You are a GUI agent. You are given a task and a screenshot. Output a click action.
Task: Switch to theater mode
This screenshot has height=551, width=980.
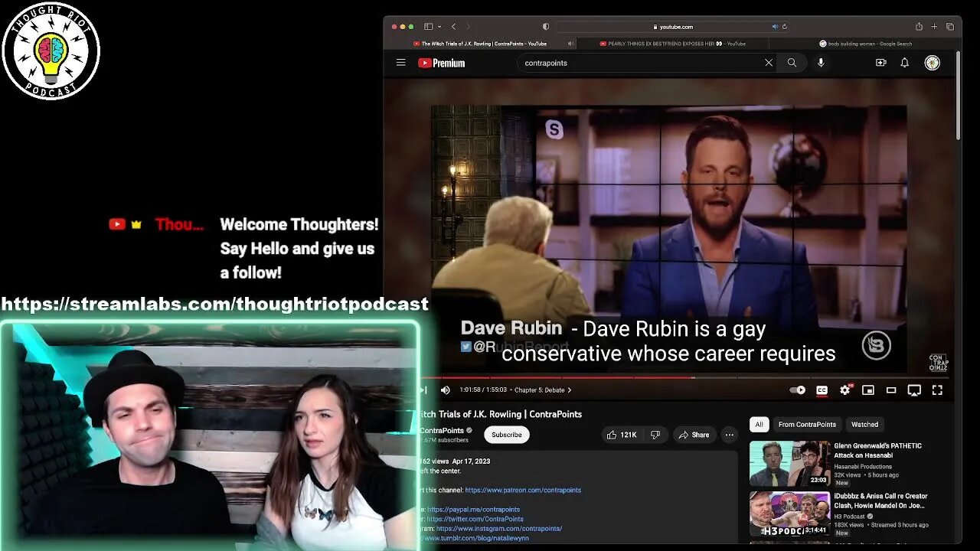[x=890, y=390]
